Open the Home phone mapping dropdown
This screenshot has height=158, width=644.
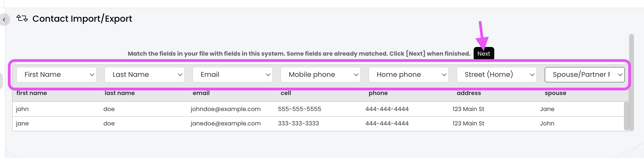409,75
